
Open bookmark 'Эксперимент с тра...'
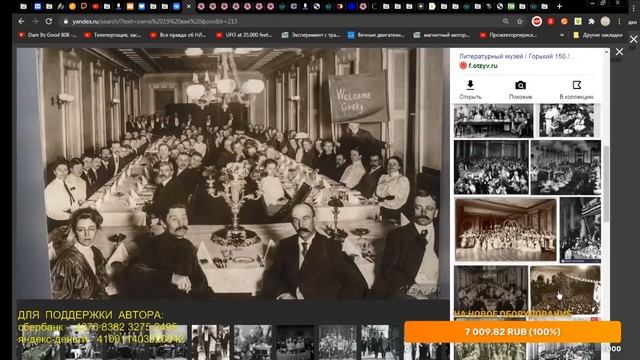click(x=311, y=35)
